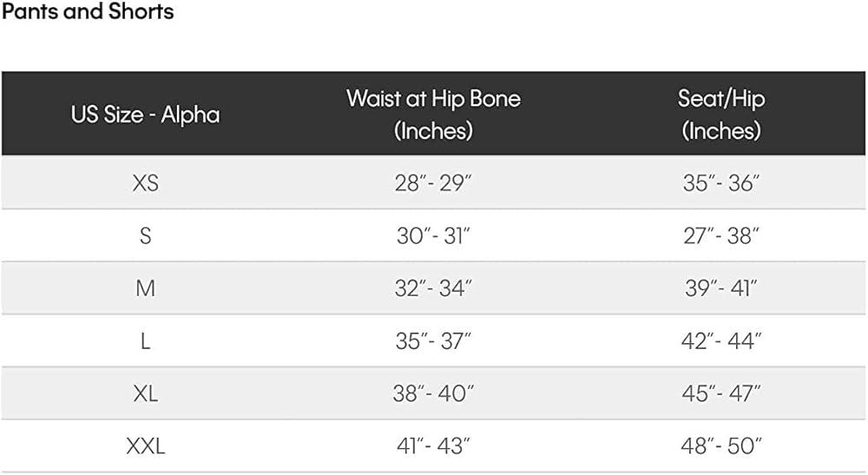
Task: Click the Pants and Shorts heading
Action: point(88,12)
